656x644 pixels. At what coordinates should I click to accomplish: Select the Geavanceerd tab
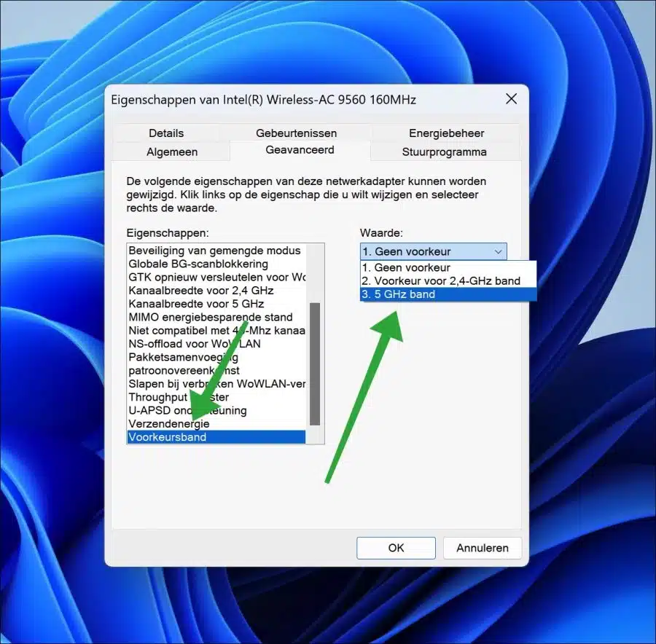coord(300,150)
